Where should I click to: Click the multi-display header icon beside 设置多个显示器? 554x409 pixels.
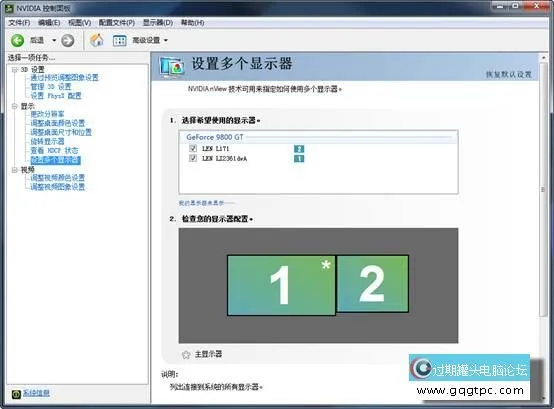[x=172, y=67]
